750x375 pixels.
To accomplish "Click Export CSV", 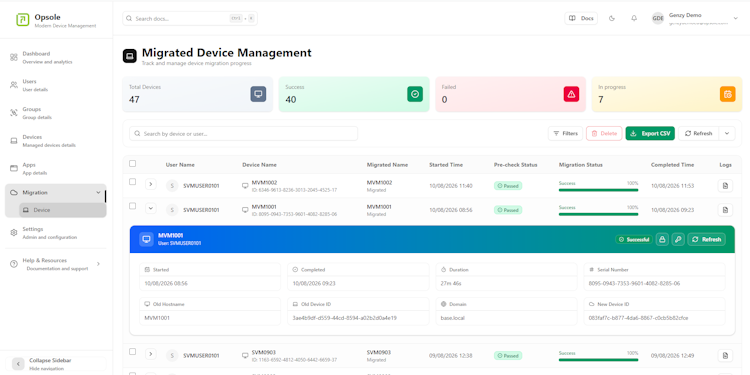I will [x=650, y=133].
